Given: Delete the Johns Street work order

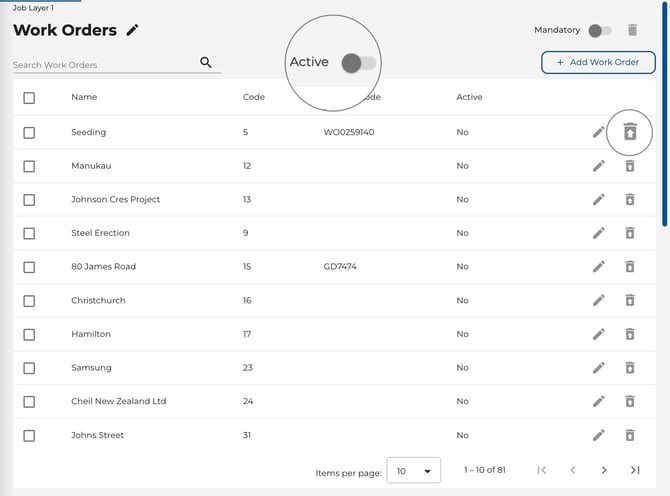Looking at the screenshot, I should [x=630, y=435].
